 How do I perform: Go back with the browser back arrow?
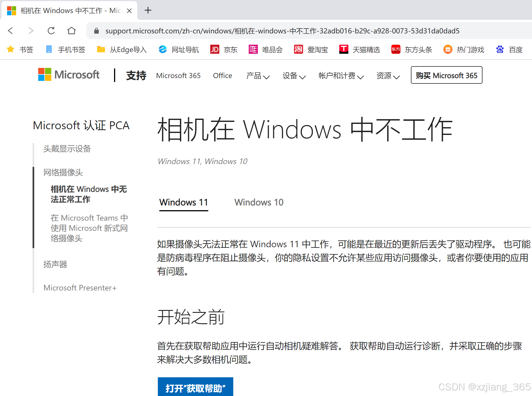pyautogui.click(x=10, y=31)
